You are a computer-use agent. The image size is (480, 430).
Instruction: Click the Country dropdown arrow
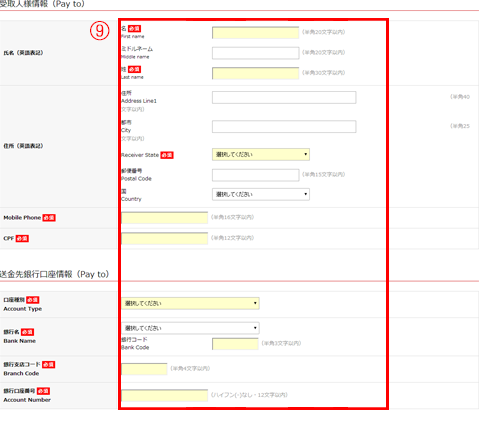pos(305,194)
